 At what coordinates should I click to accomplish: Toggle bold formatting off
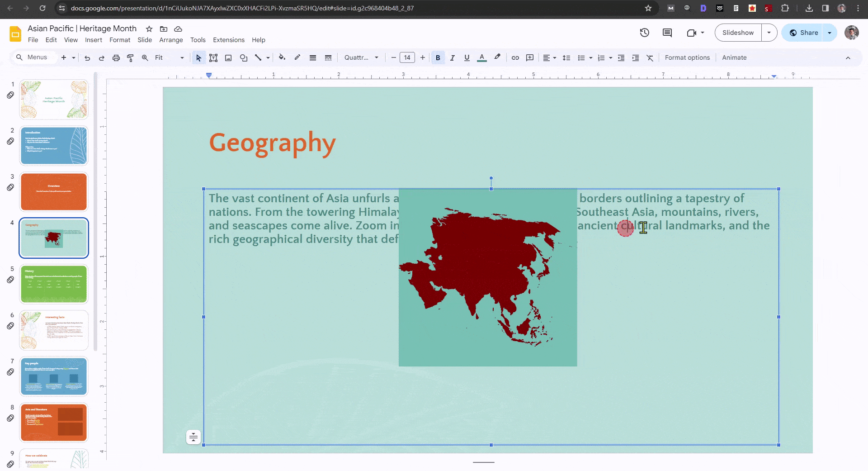click(438, 57)
